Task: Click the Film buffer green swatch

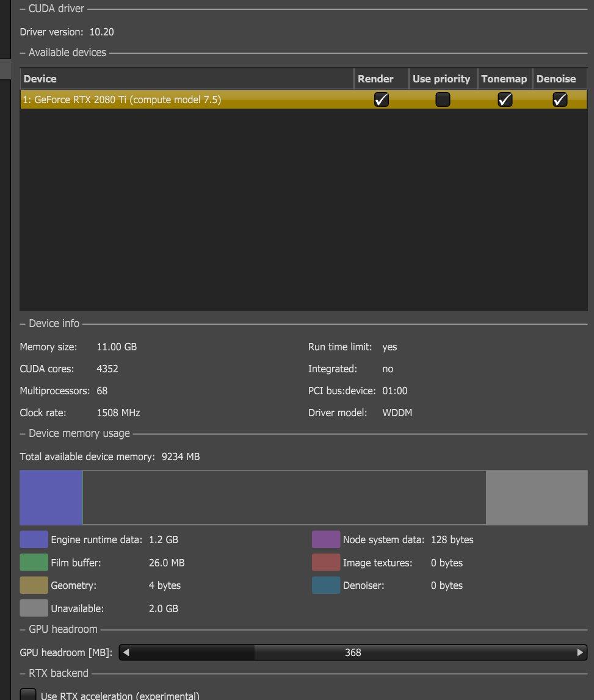Action: 34,562
